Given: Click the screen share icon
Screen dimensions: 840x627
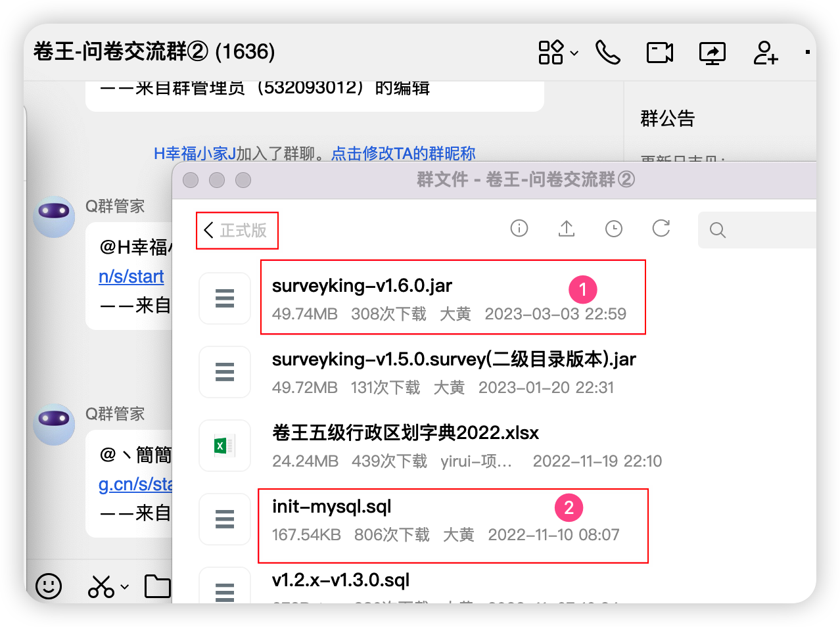Looking at the screenshot, I should point(712,53).
